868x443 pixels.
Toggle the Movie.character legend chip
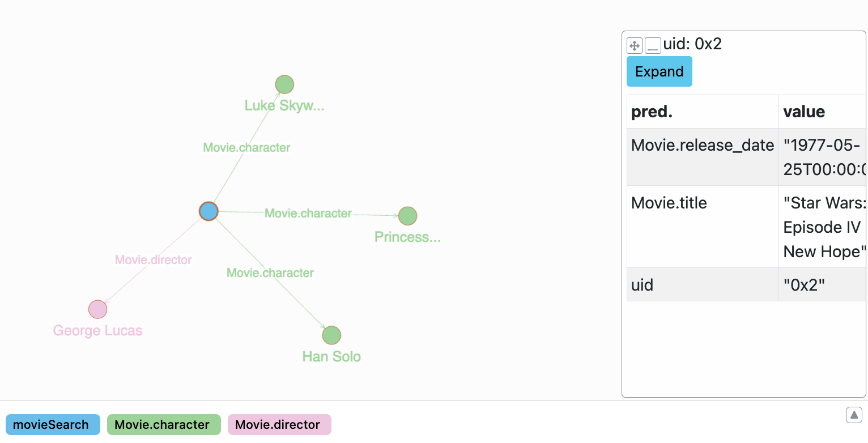point(164,424)
